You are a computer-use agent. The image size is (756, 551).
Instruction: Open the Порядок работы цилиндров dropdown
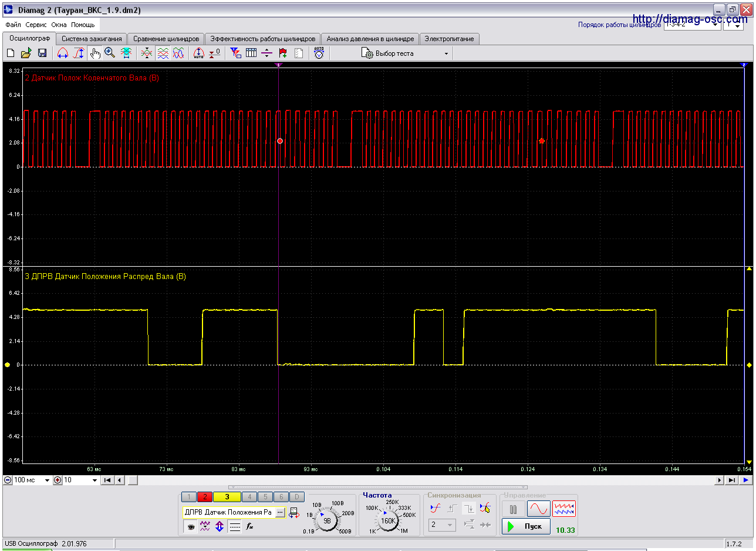tap(692, 25)
